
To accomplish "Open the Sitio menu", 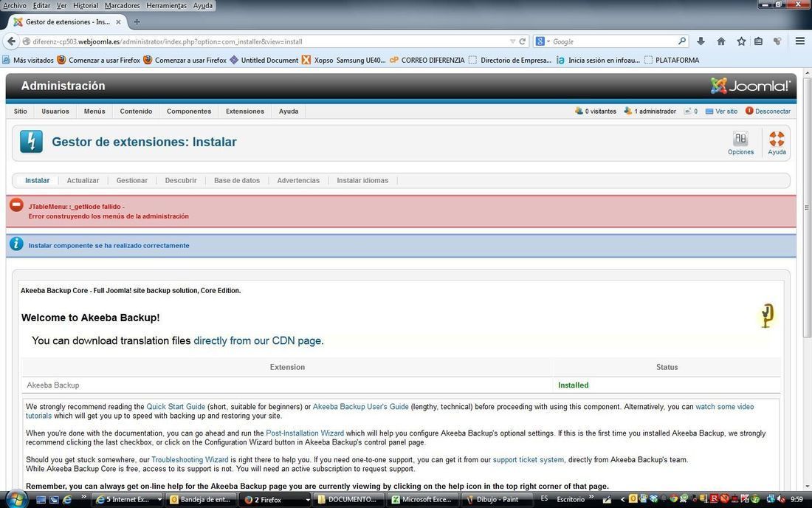I will pos(20,111).
